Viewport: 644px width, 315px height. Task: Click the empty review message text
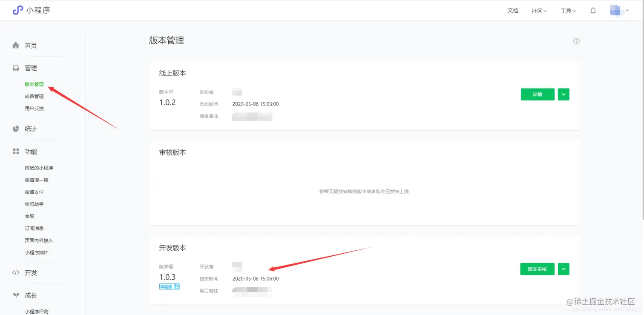coord(364,192)
